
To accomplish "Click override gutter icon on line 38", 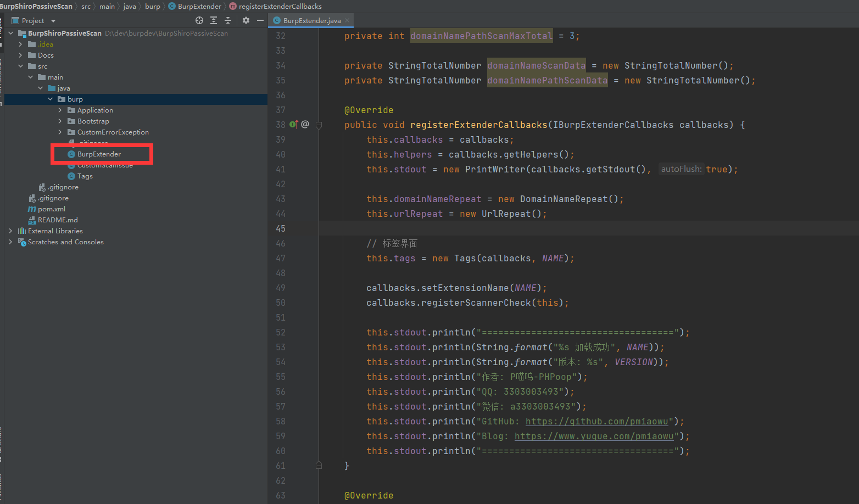I will pos(294,125).
